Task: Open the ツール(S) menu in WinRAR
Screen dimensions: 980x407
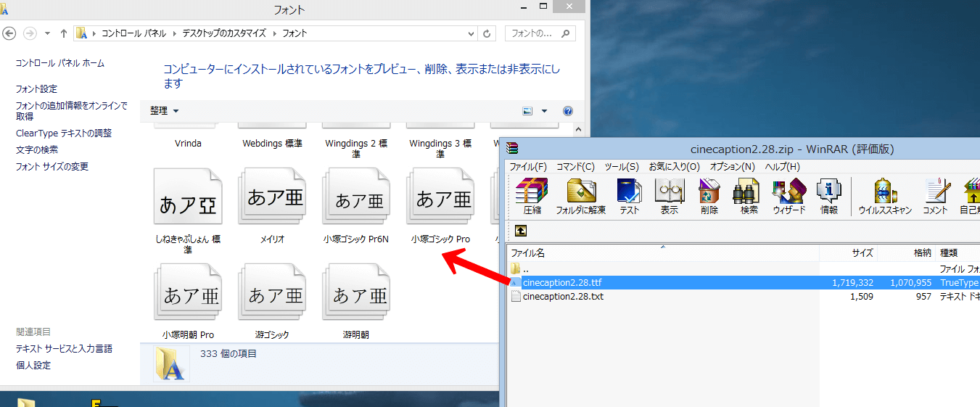Action: (622, 167)
